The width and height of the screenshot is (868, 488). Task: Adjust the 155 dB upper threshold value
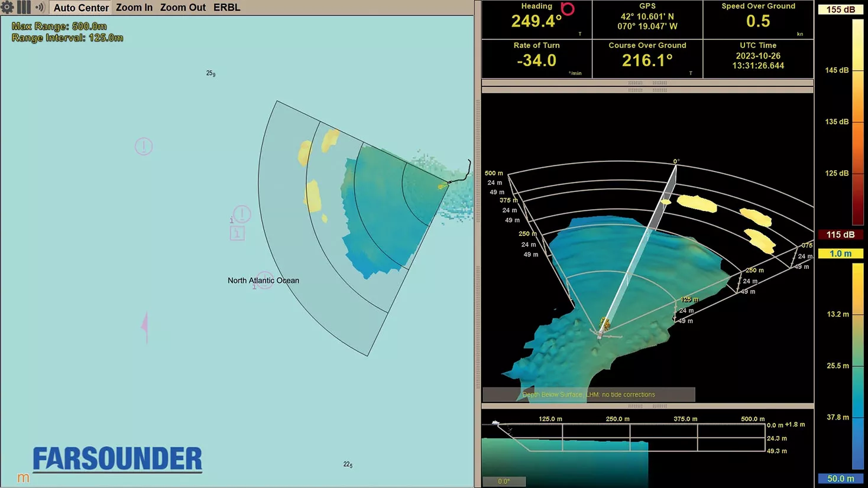coord(840,9)
